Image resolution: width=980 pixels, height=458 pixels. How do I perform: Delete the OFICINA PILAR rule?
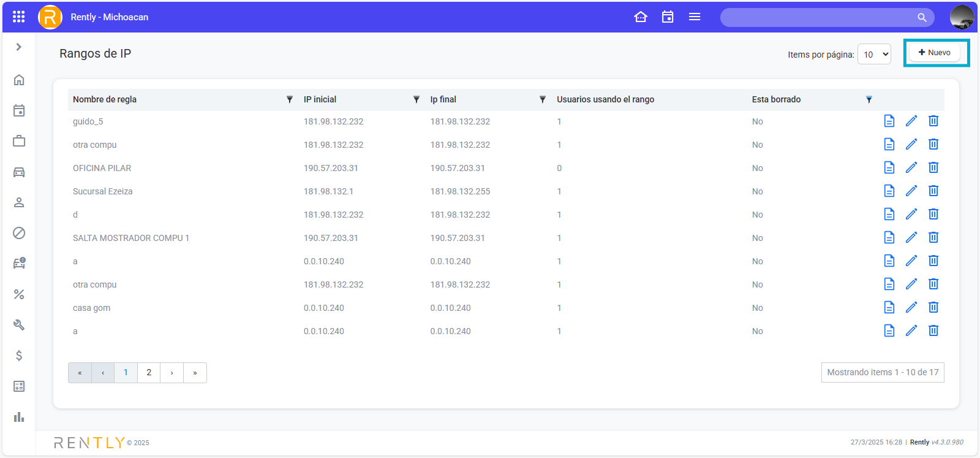click(x=933, y=167)
